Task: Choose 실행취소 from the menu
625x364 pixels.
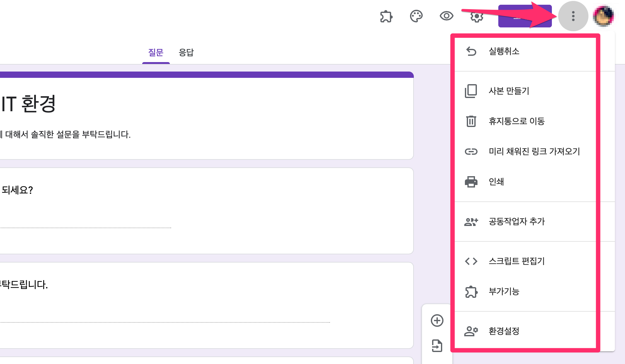Action: pos(504,51)
